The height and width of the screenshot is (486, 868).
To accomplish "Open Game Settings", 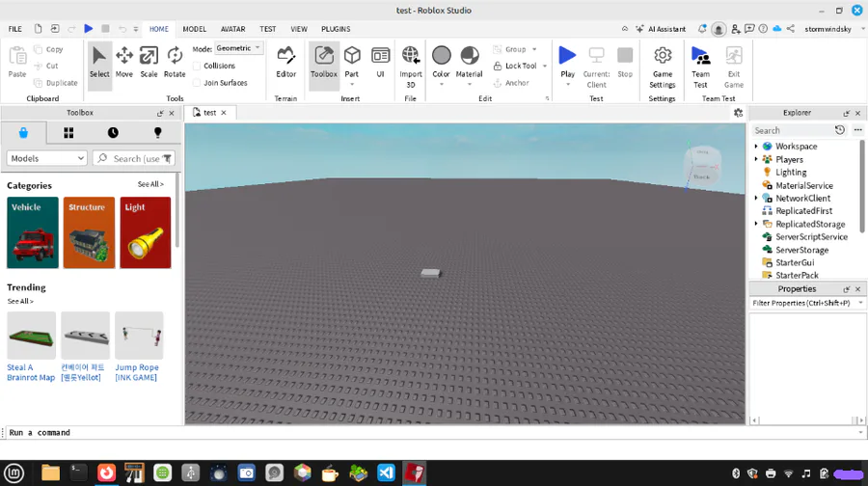I will [x=662, y=67].
